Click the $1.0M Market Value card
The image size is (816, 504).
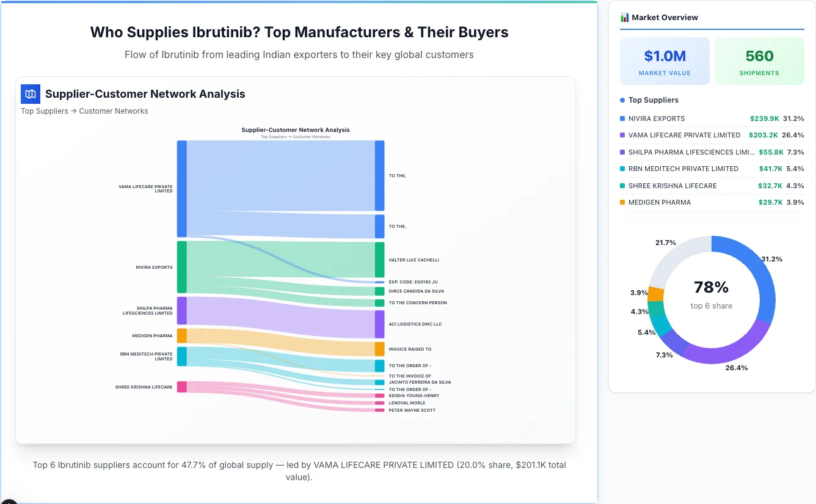coord(665,60)
